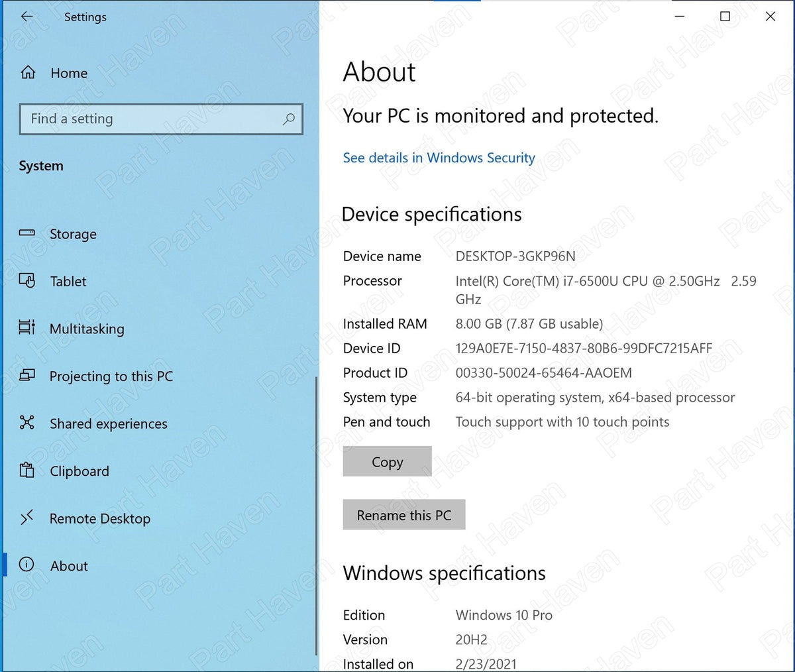795x672 pixels.
Task: Select Product ID 00330-50024-65464-AAOEM
Action: (543, 373)
